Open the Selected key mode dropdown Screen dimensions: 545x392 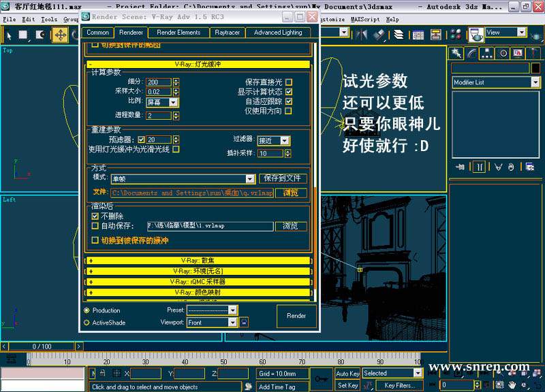pos(392,373)
